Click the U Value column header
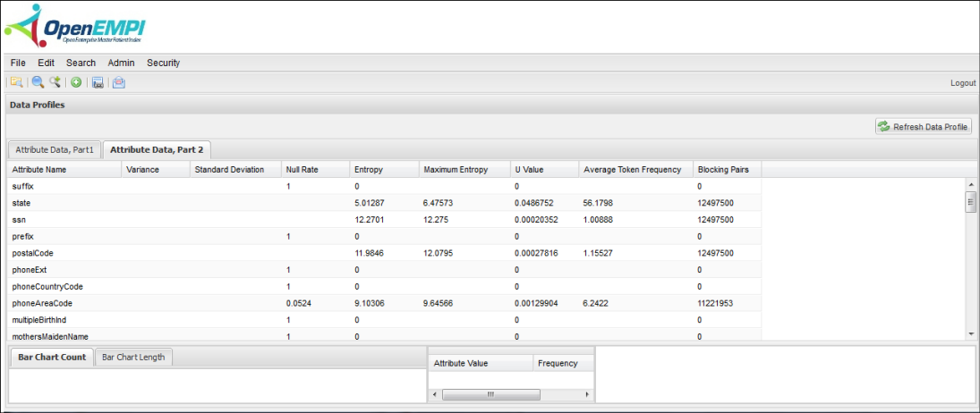Image resolution: width=980 pixels, height=413 pixels. pyautogui.click(x=544, y=170)
